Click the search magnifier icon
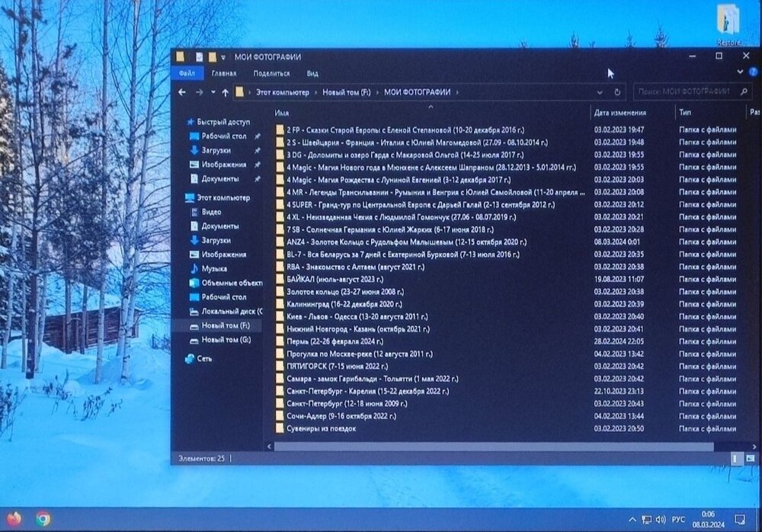Viewport: 762px width, 532px height. pyautogui.click(x=744, y=91)
